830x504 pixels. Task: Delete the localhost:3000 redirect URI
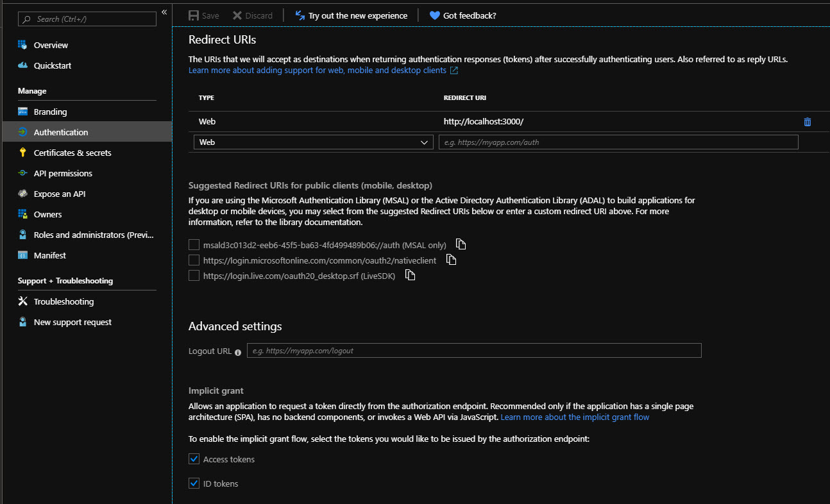point(807,122)
